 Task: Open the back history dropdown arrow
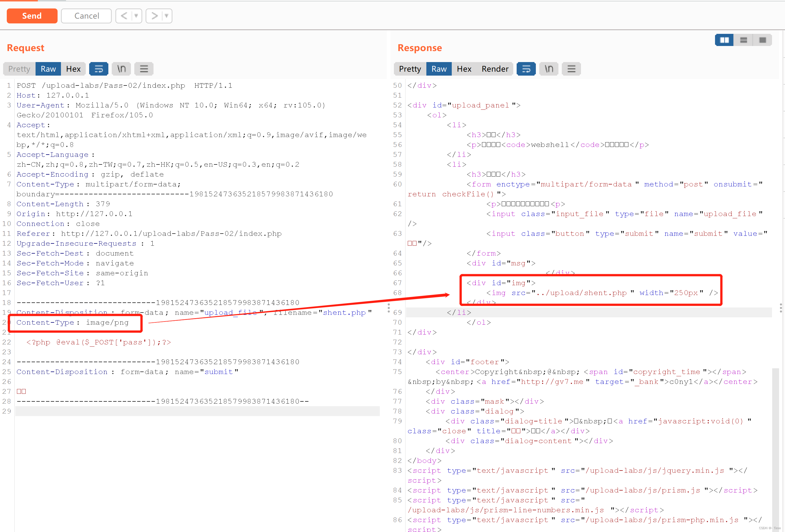click(136, 16)
